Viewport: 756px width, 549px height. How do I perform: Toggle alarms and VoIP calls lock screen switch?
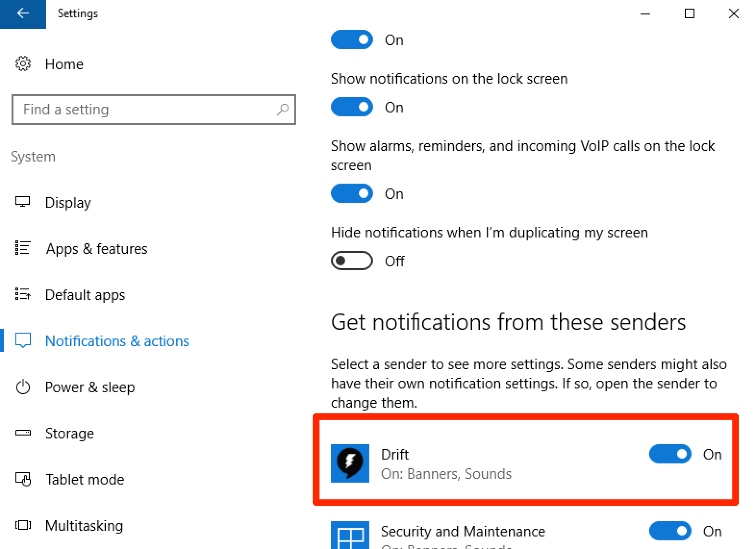[352, 194]
